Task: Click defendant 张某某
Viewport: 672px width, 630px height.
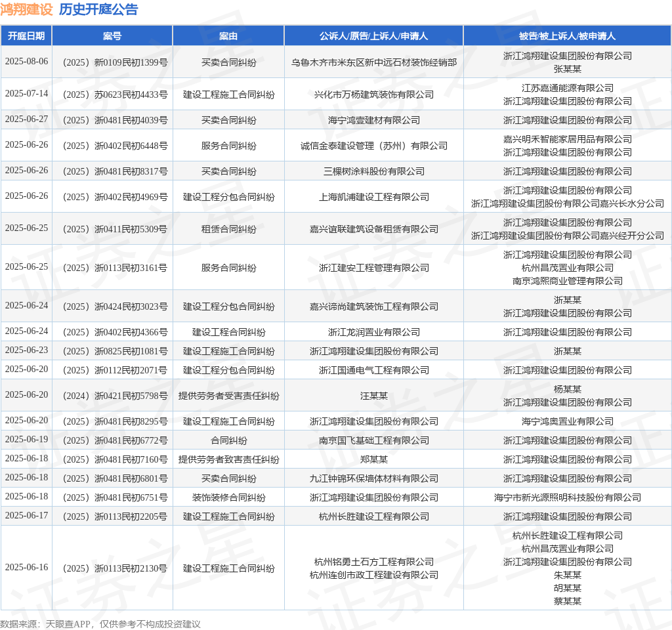Action: click(x=568, y=69)
